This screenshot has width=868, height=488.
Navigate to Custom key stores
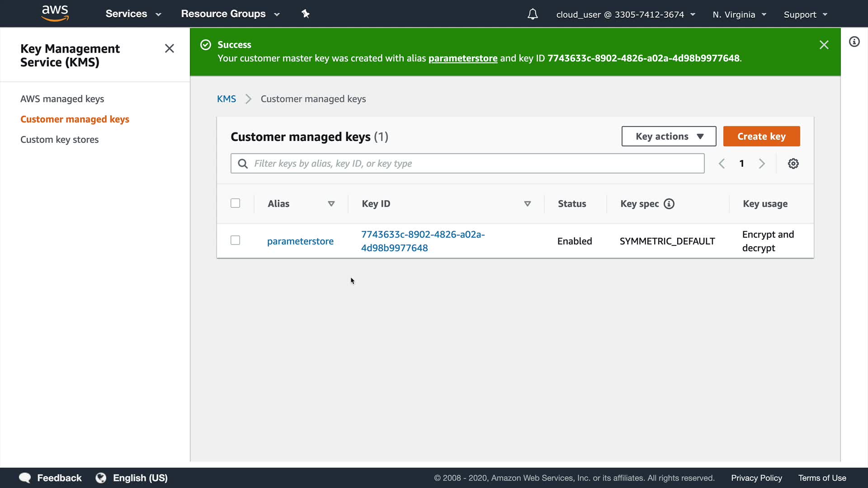pos(59,140)
